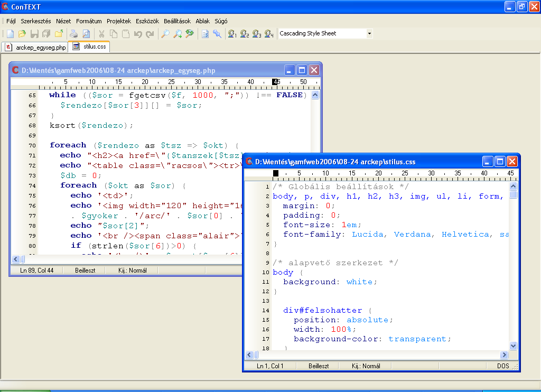The image size is (541, 392).
Task: Open the Beállítások menu
Action: (177, 21)
